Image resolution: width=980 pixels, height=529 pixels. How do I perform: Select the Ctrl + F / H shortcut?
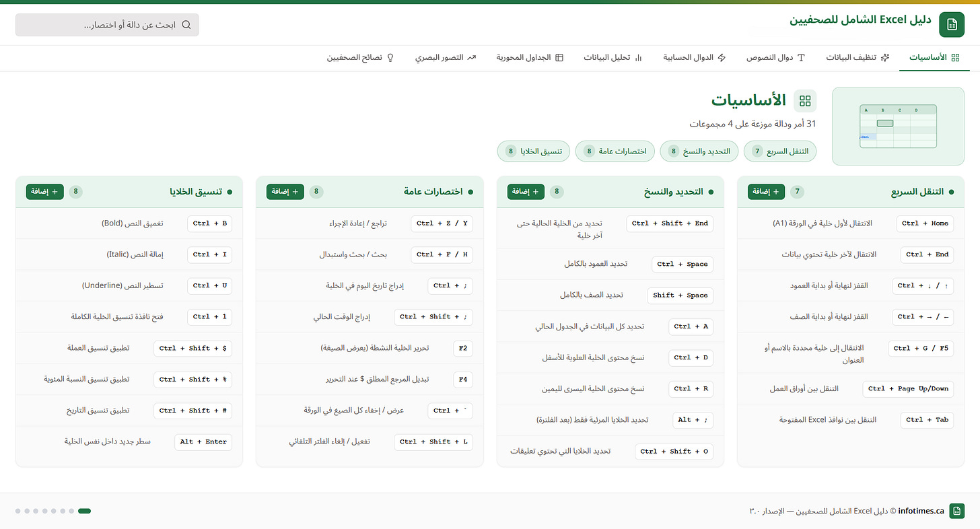442,254
